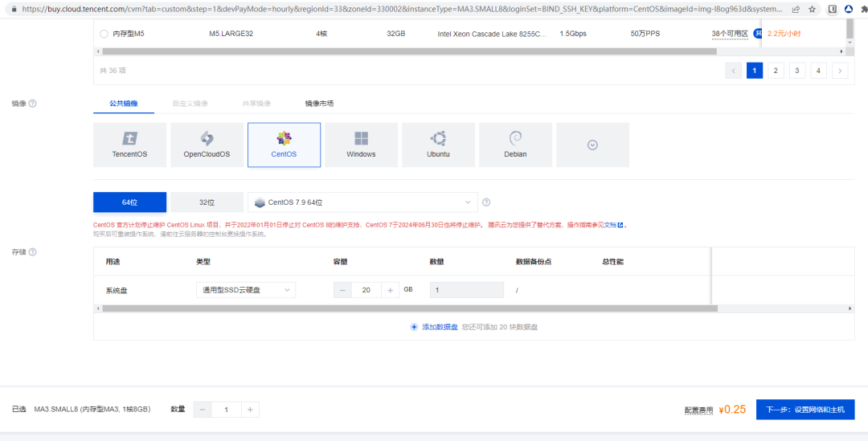Screen dimensions: 868x441
Task: Open help icon next to 镜像 label
Action: click(x=33, y=104)
